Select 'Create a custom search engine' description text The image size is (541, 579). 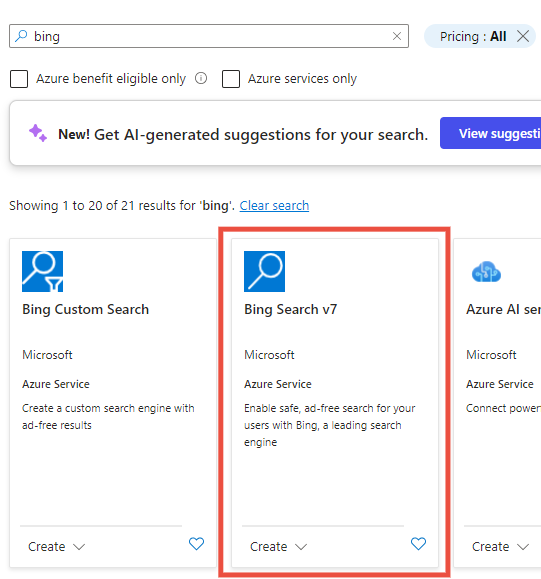(108, 417)
